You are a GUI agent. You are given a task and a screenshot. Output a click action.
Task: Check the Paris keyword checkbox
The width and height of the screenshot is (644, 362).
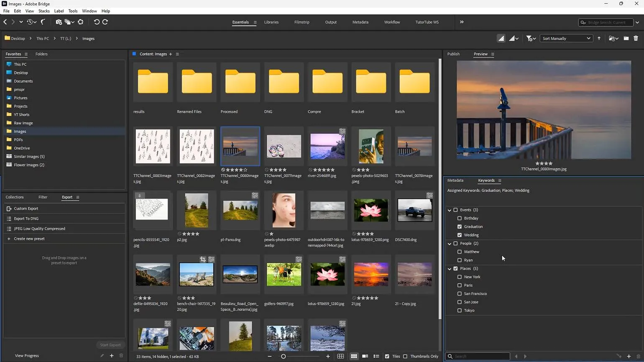460,285
